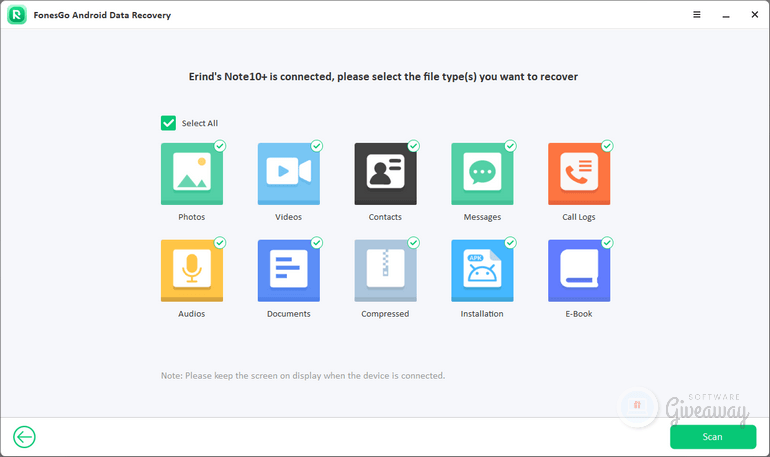Choose the Contacts file type icon
The width and height of the screenshot is (770, 457).
[385, 174]
